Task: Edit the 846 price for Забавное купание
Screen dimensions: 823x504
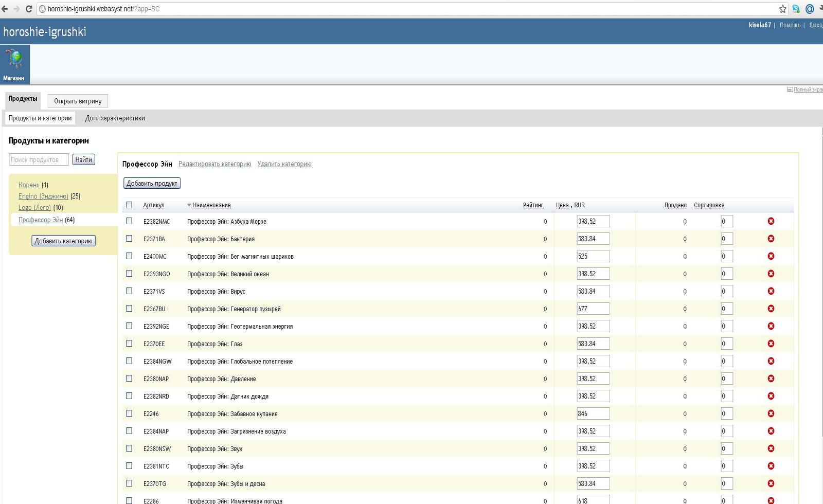Action: [x=593, y=413]
